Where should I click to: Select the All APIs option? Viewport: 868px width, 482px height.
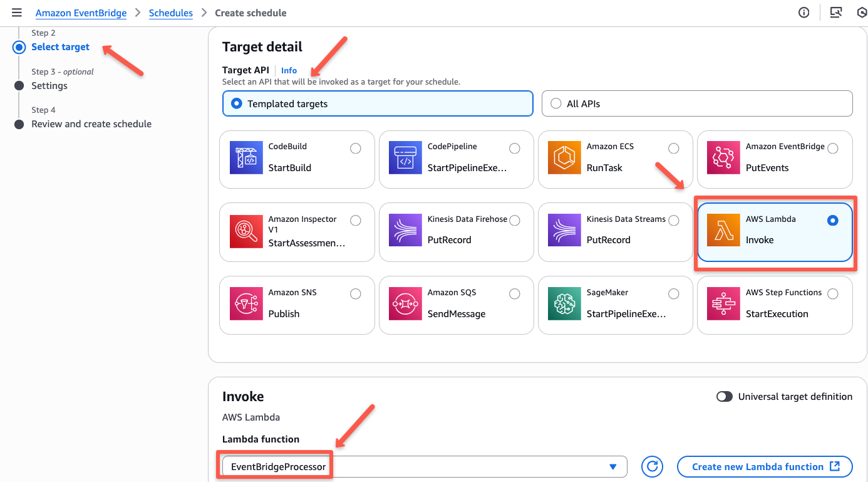[x=697, y=104]
